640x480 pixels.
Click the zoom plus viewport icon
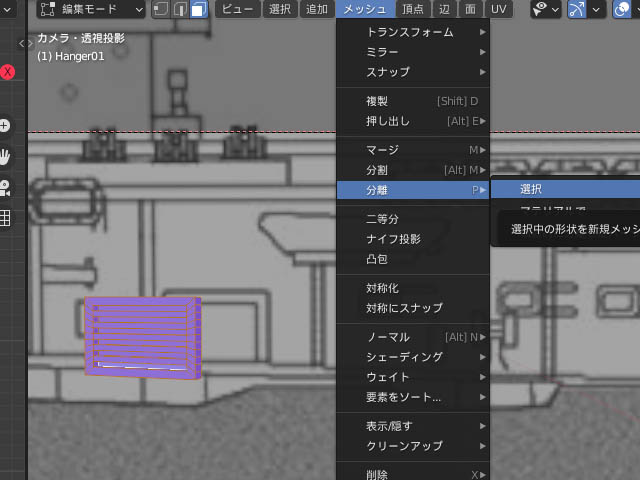(4, 126)
